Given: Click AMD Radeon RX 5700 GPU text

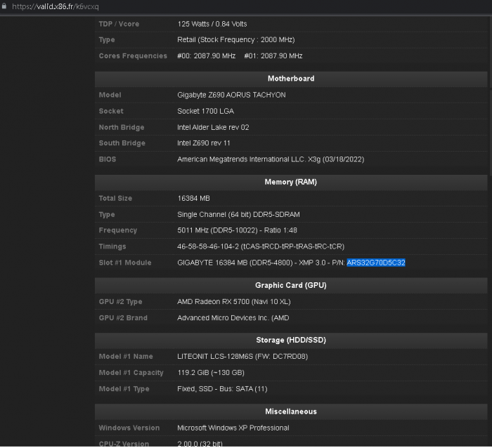Looking at the screenshot, I should [x=233, y=301].
